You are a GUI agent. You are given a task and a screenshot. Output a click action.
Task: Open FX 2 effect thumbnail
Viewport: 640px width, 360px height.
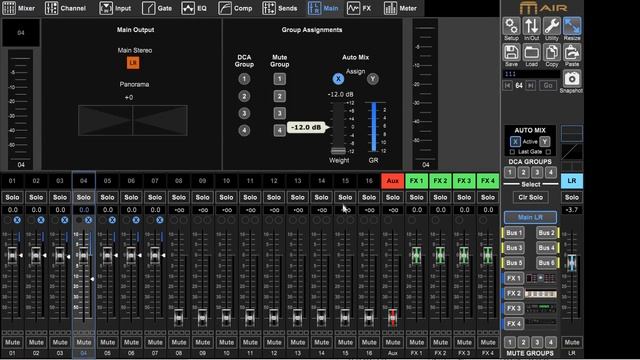coord(540,293)
